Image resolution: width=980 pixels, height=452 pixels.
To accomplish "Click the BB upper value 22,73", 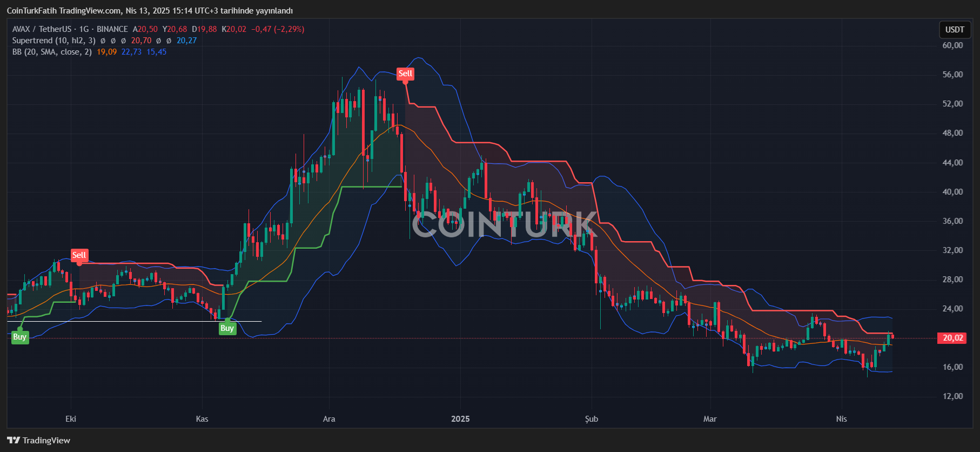I will point(132,52).
